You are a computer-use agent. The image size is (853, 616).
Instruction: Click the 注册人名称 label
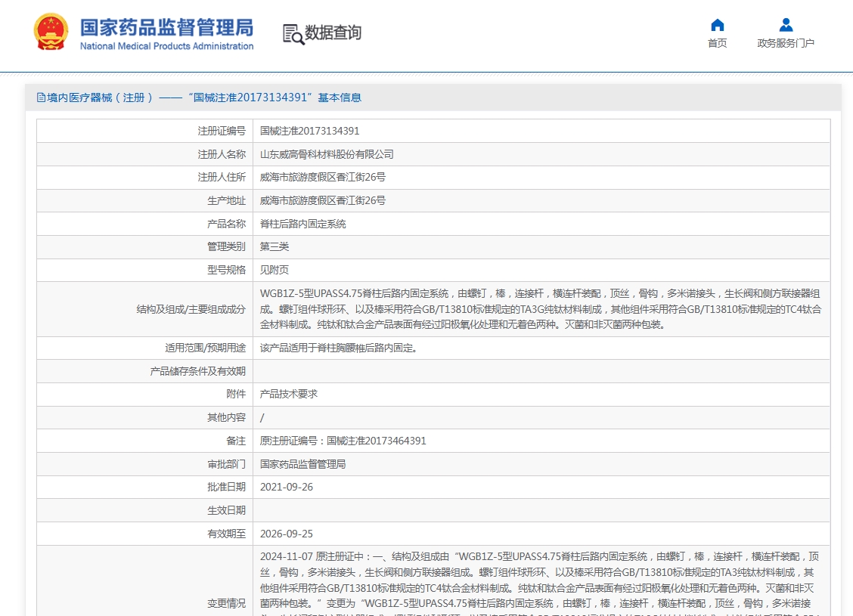222,154
